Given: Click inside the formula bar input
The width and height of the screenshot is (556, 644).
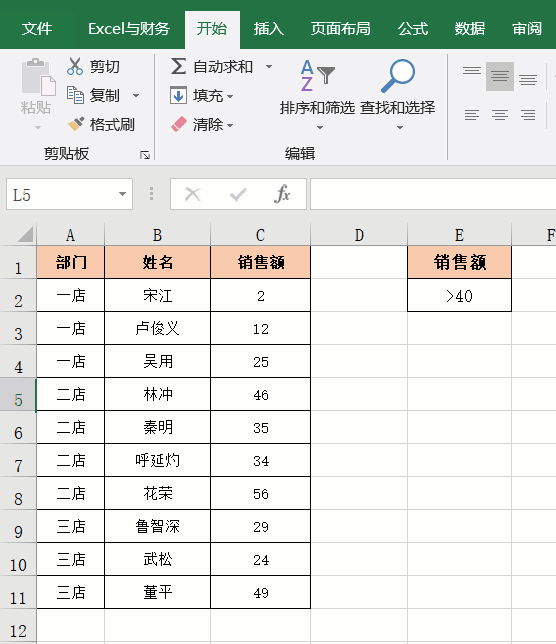Looking at the screenshot, I should (x=433, y=194).
